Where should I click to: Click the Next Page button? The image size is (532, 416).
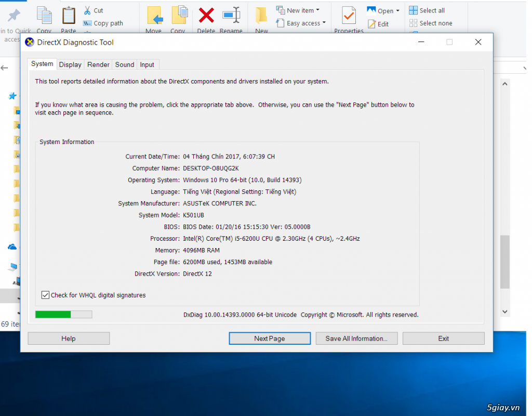269,339
